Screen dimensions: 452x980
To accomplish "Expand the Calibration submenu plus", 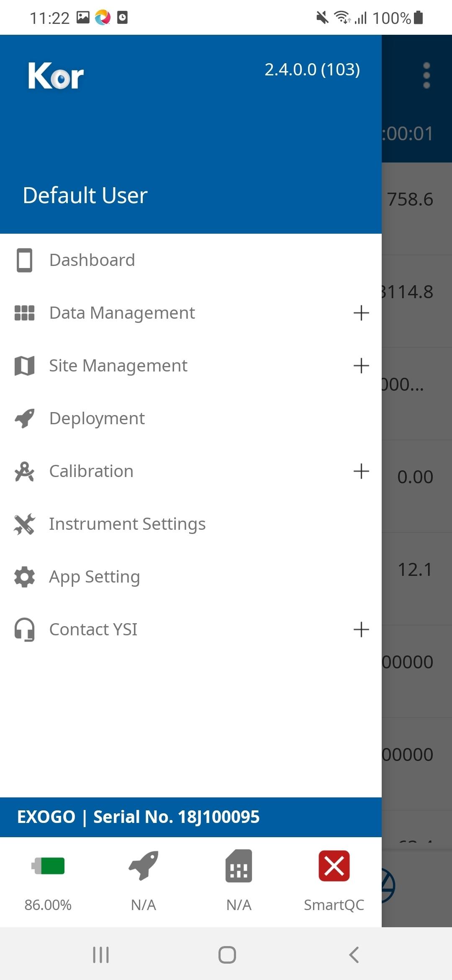I will 361,471.
